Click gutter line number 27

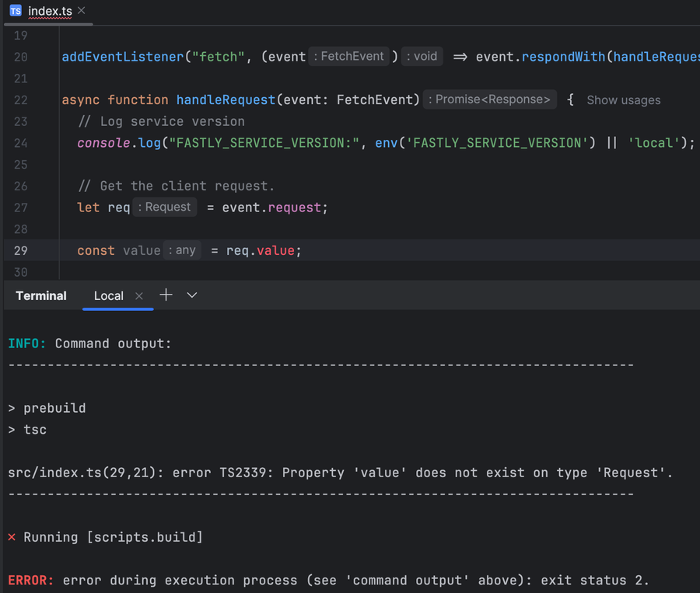tap(20, 208)
